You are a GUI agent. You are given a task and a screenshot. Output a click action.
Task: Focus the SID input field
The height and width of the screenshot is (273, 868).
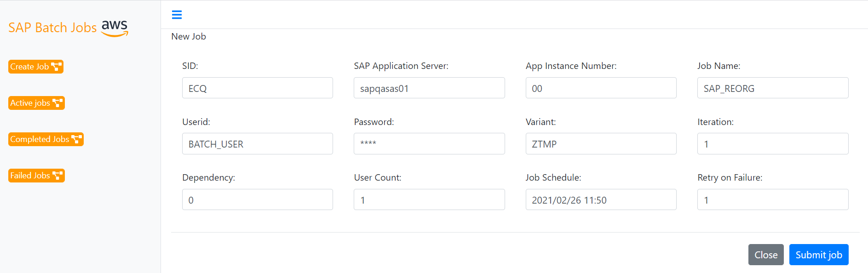pos(258,88)
